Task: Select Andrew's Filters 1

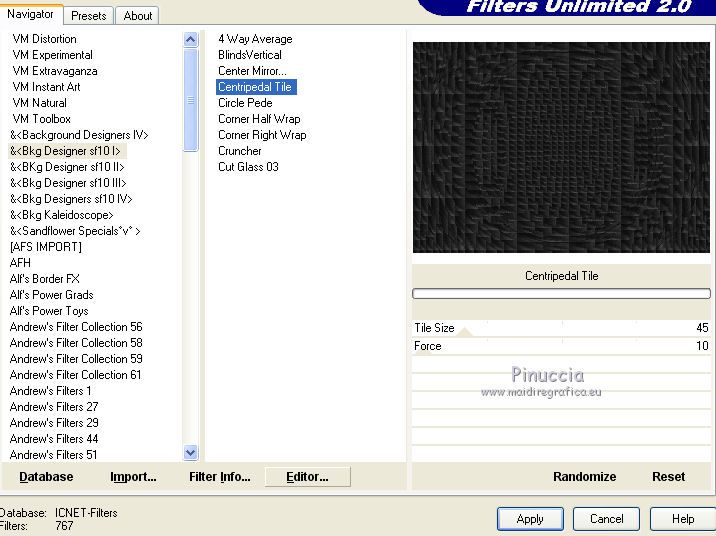Action: [50, 391]
